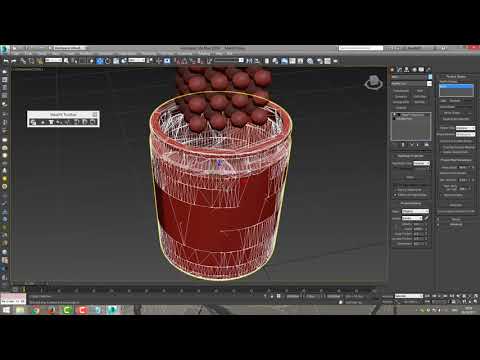Click the pink MAXScript mini listener box
Image resolution: width=480 pixels, height=360 pixels.
[13, 297]
